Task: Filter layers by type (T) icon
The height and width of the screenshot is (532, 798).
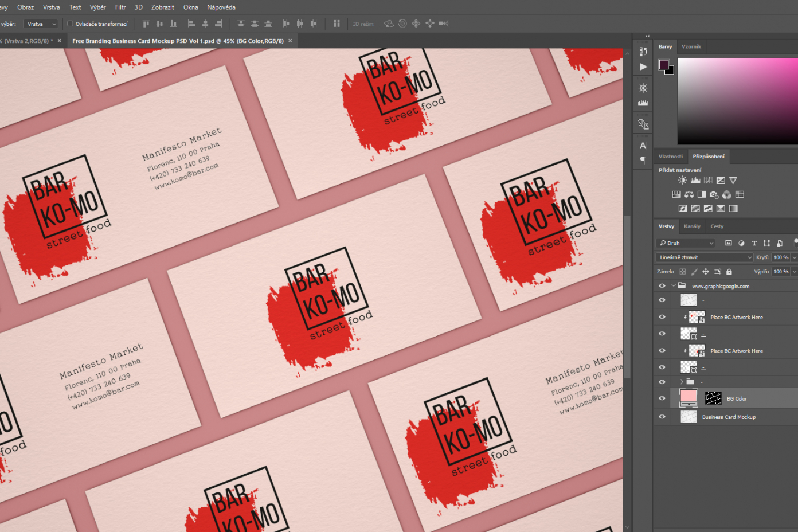Action: point(754,243)
